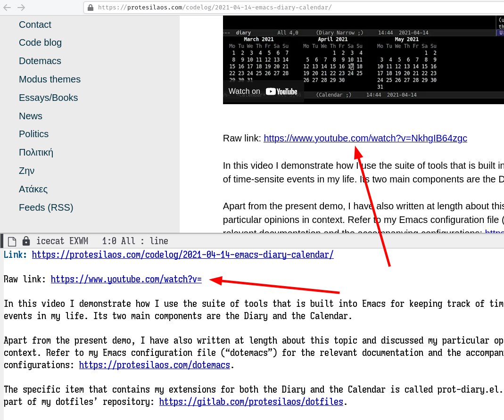Screen dimensions: 504x420
Task: Click the 1:0 All position indicator
Action: coord(119,241)
